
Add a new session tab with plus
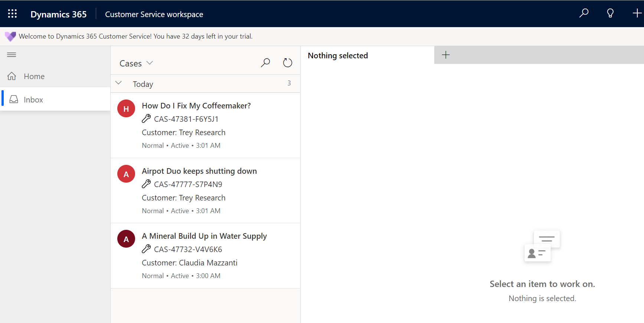[446, 55]
